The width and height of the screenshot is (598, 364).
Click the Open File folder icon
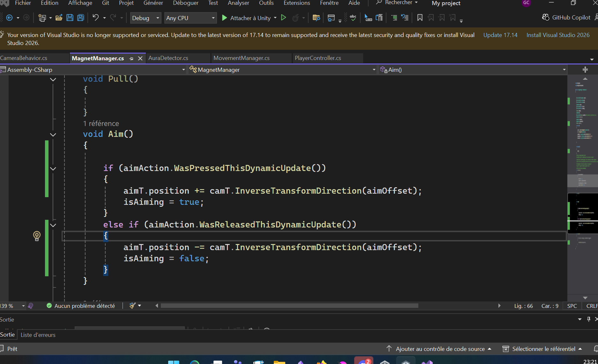59,18
